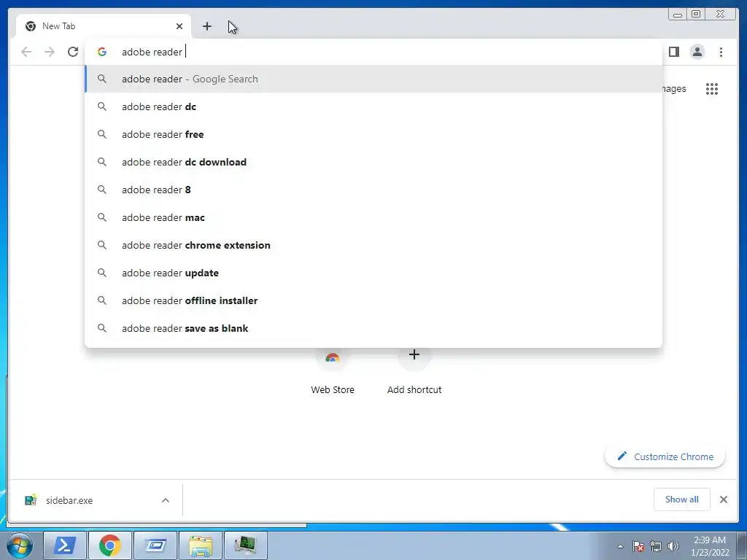This screenshot has width=747, height=560.
Task: Click the network tray icon
Action: click(x=656, y=546)
